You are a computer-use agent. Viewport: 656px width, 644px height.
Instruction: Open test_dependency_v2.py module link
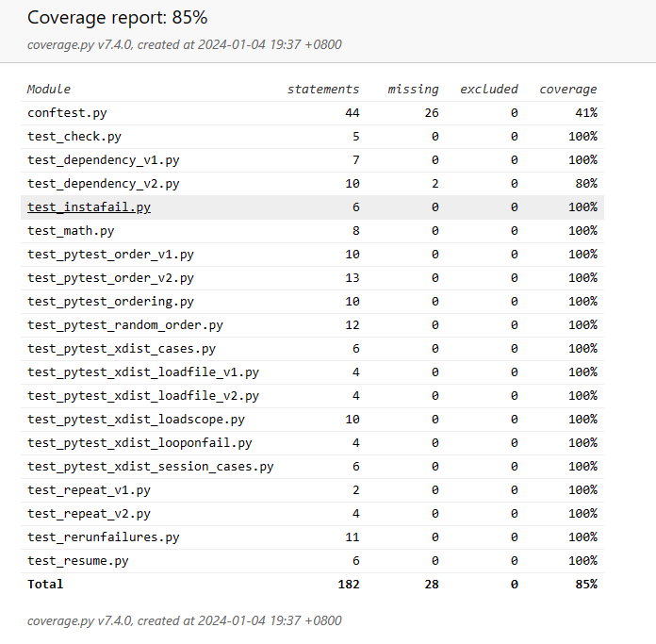(103, 183)
